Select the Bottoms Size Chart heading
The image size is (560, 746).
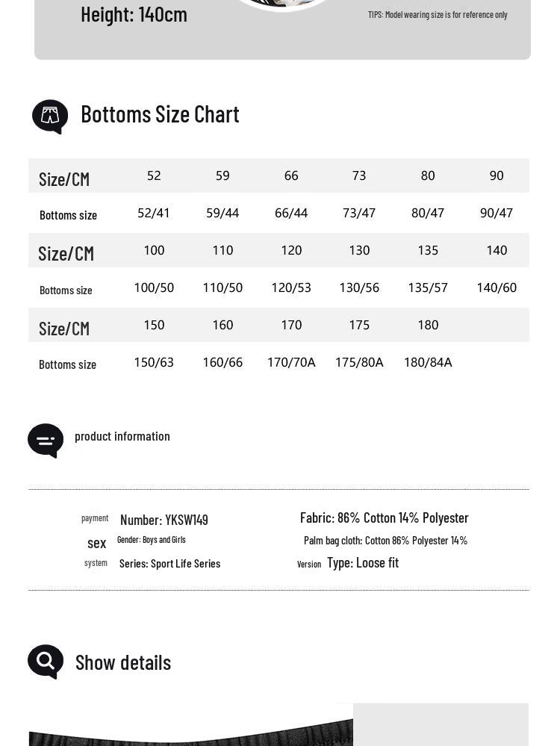pos(160,114)
